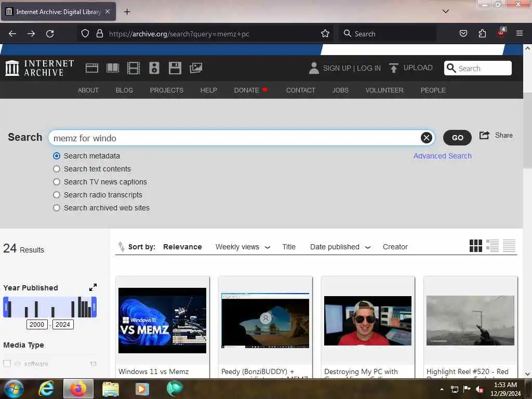Open the HELP menu item

pos(208,90)
